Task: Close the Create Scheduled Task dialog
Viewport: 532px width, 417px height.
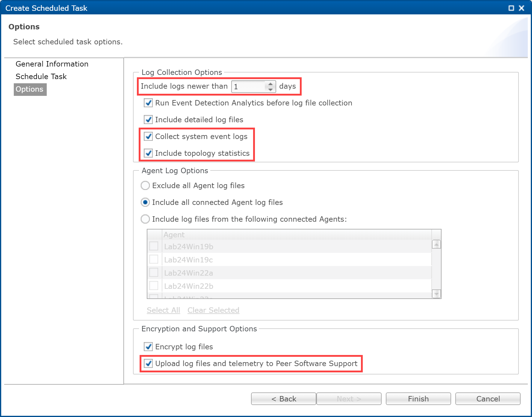Action: pos(522,8)
